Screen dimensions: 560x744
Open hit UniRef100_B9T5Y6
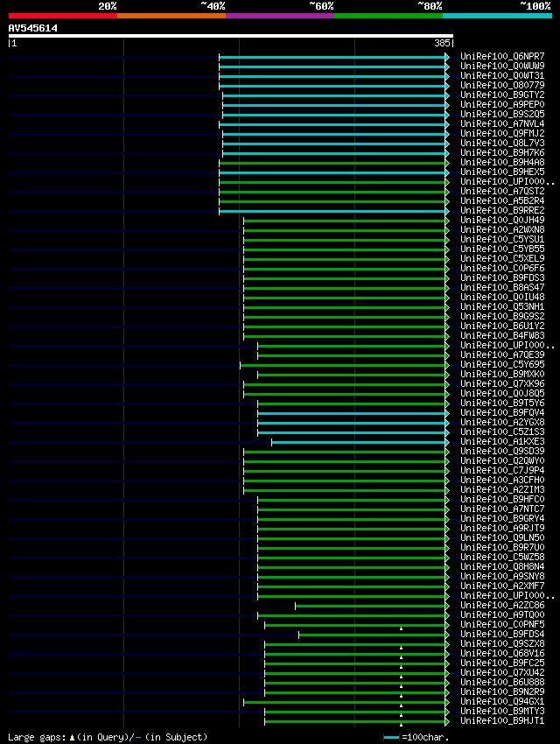click(502, 403)
